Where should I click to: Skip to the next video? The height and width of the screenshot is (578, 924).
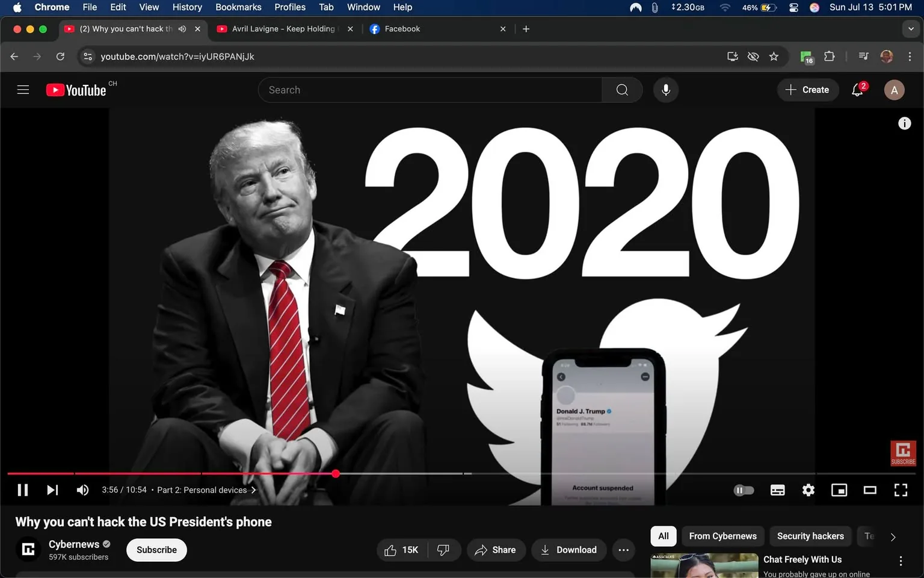coord(52,490)
